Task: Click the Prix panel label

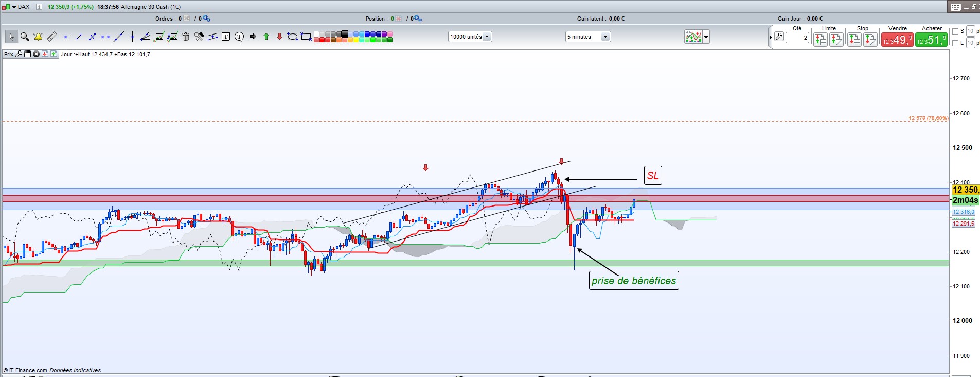Action: (x=9, y=54)
